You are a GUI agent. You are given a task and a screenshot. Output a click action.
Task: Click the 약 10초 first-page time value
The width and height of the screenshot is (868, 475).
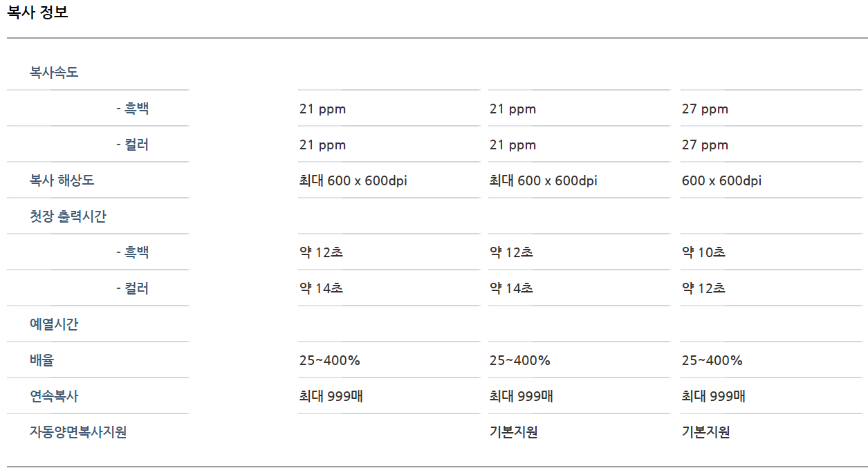(703, 252)
